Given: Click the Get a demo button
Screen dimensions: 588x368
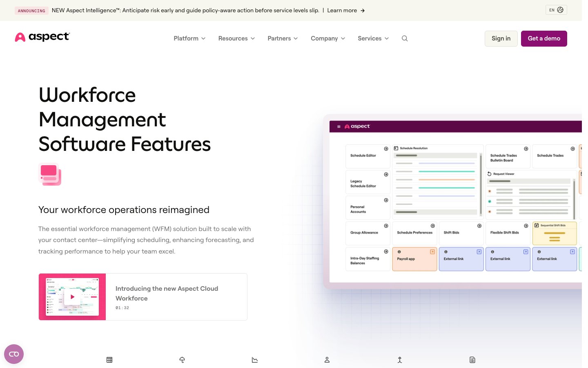Looking at the screenshot, I should pos(544,38).
